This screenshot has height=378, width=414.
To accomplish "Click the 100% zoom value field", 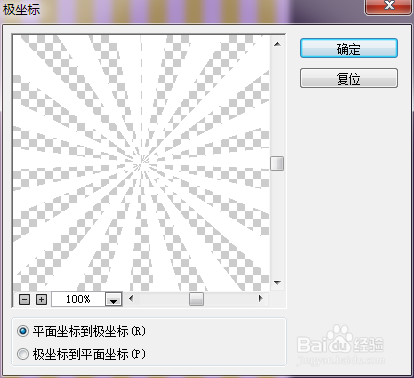I will (78, 299).
